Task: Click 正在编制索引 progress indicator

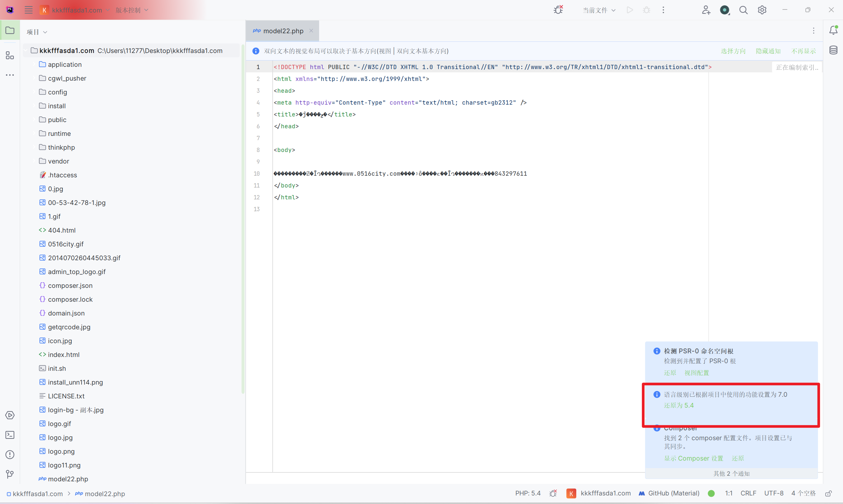Action: [x=797, y=67]
